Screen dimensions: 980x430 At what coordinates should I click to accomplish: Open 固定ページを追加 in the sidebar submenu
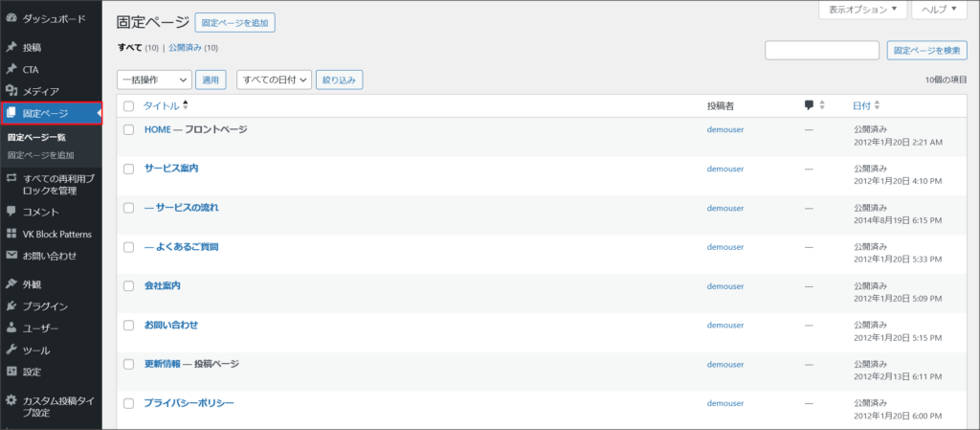(40, 154)
